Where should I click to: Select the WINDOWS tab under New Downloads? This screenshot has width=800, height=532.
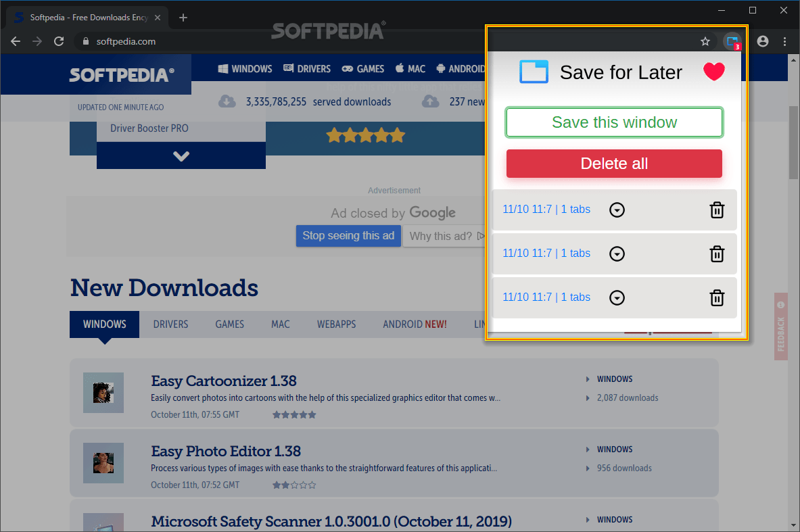click(105, 324)
